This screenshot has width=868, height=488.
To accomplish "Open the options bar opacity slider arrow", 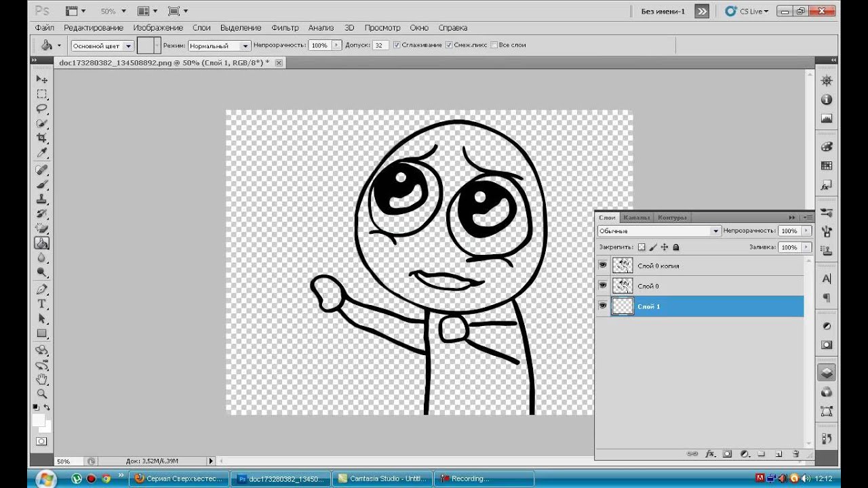I will [336, 45].
